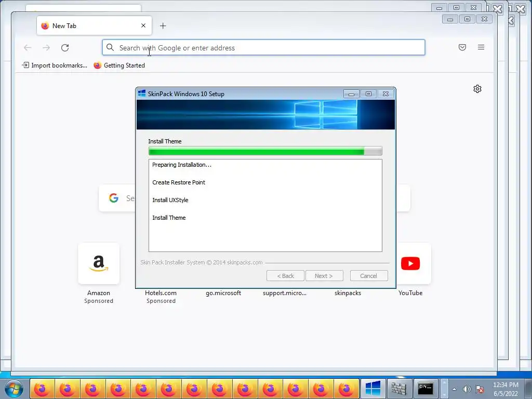
Task: Select 'Install UXStyle' log line
Action: pyautogui.click(x=170, y=200)
